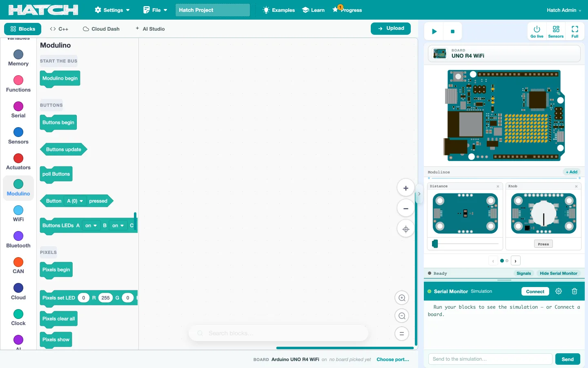Go to the next modulino page
This screenshot has width=588, height=368.
516,261
